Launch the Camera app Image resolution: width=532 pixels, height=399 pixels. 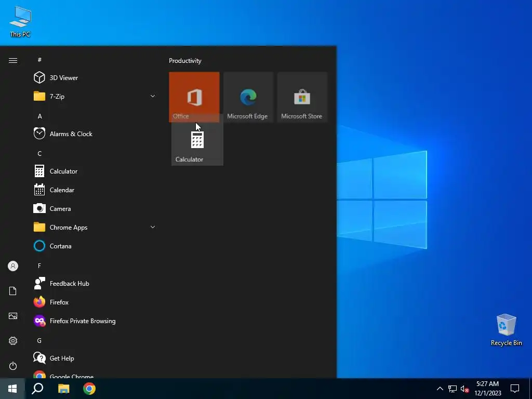click(95, 209)
